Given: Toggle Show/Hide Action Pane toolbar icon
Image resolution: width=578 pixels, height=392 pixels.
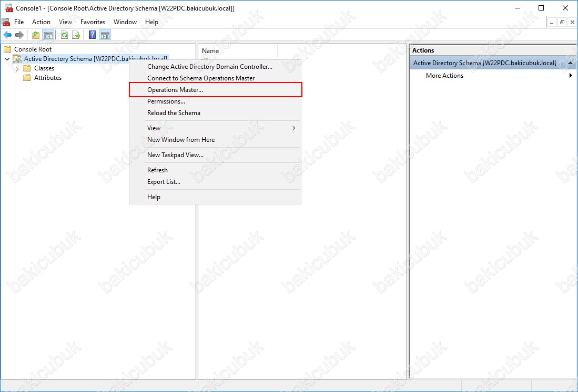Looking at the screenshot, I should 105,35.
